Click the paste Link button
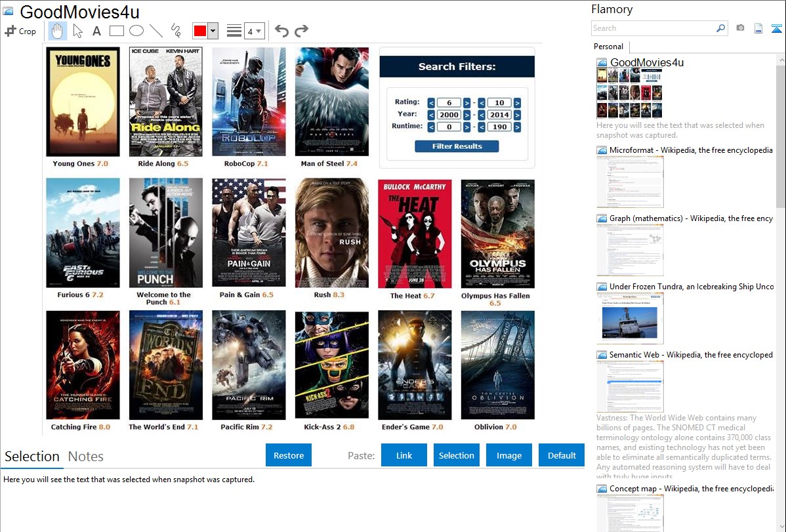 404,455
